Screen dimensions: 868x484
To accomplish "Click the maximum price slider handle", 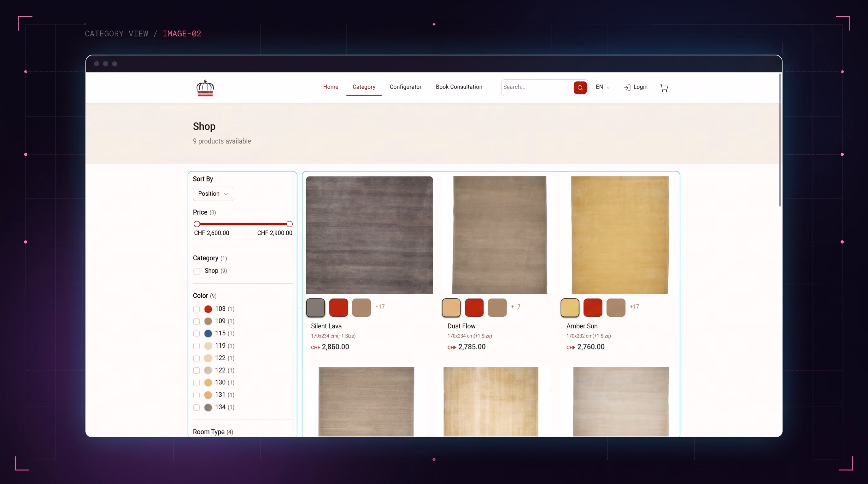I will 289,224.
